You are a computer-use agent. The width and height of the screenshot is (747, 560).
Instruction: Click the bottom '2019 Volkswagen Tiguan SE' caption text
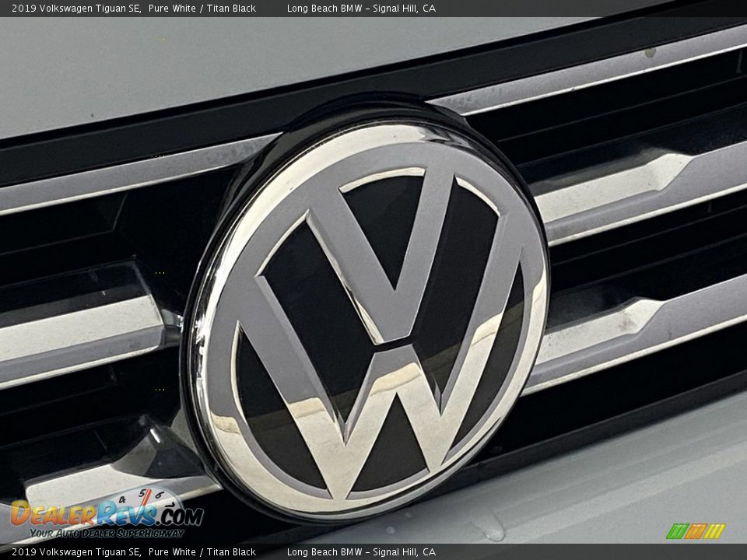pos(76,552)
